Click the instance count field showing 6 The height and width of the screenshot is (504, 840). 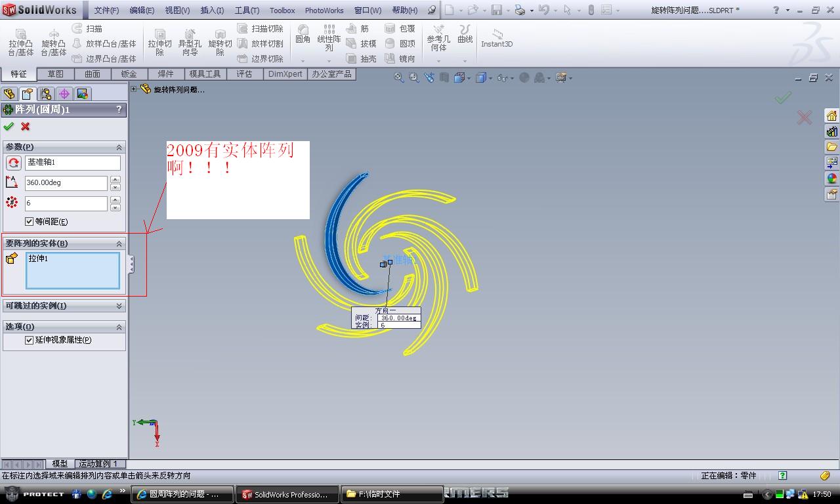click(x=66, y=203)
